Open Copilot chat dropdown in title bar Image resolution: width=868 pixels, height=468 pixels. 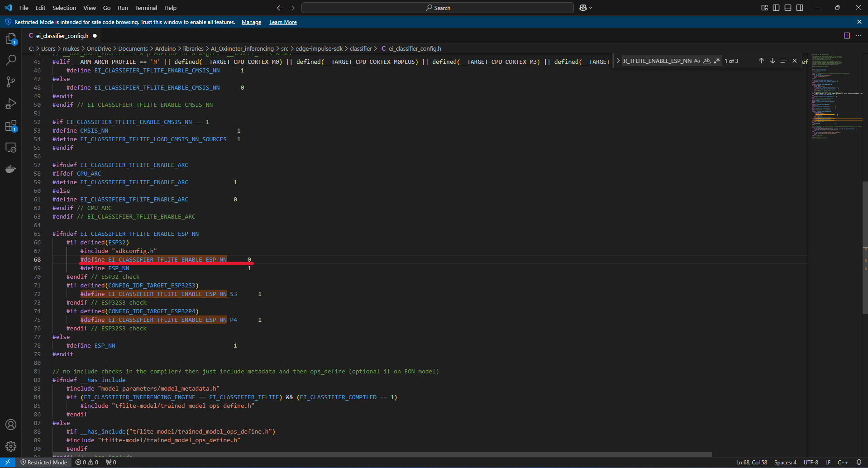coord(590,8)
